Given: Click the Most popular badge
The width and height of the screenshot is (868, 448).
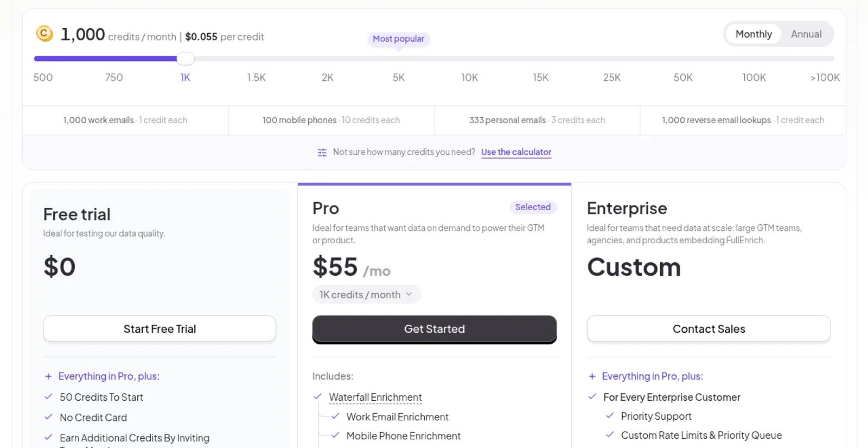Looking at the screenshot, I should click(399, 39).
